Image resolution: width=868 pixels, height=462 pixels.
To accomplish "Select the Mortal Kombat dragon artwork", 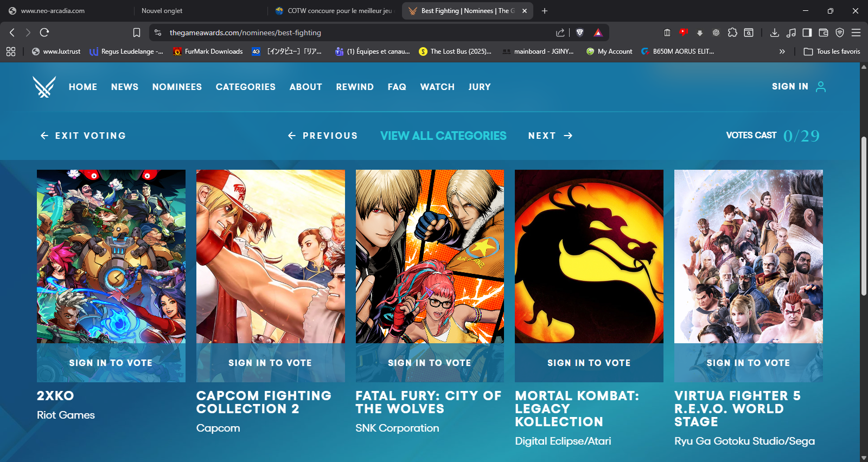I will [589, 256].
